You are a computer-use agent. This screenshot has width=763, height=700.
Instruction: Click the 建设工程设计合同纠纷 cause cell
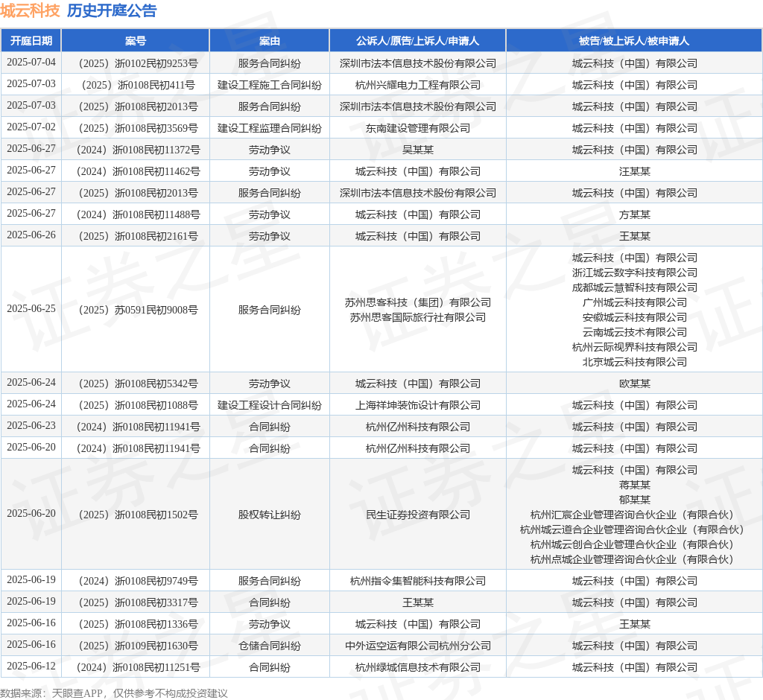(270, 405)
